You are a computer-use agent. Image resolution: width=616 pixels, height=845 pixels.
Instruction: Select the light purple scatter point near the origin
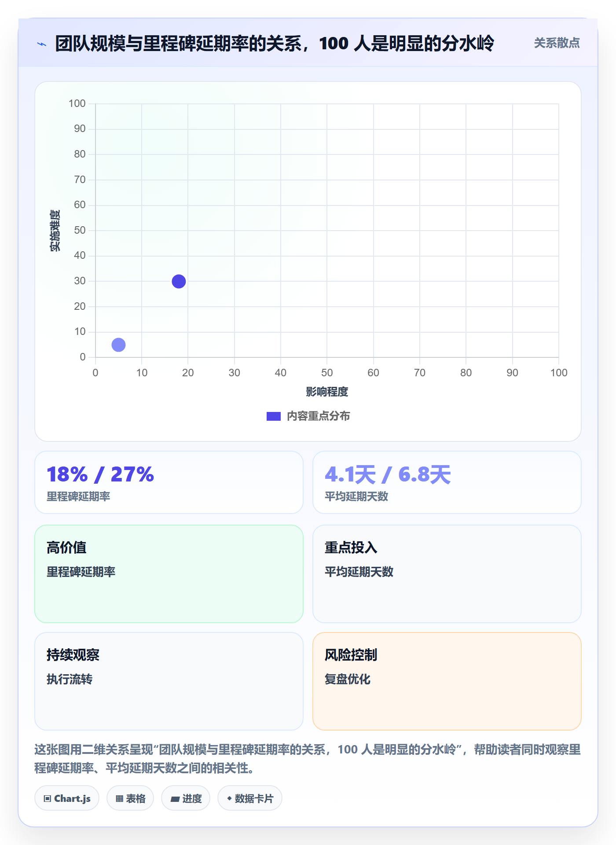tap(118, 345)
